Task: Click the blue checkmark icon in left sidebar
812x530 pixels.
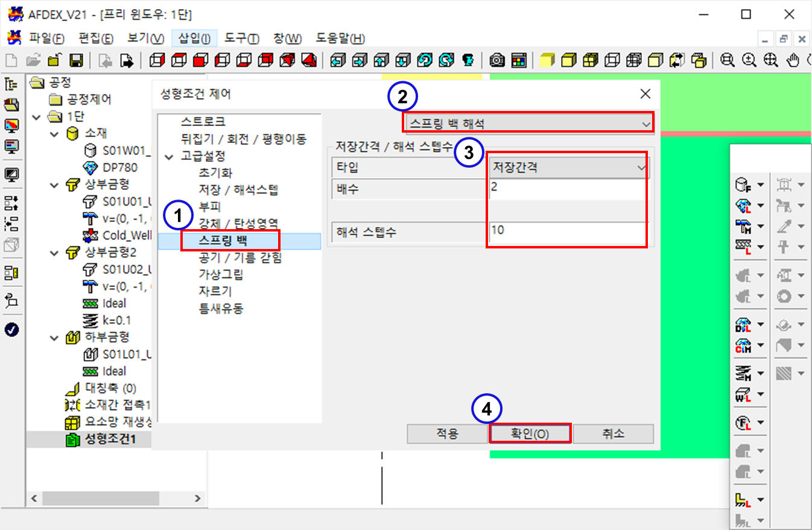Action: [11, 329]
